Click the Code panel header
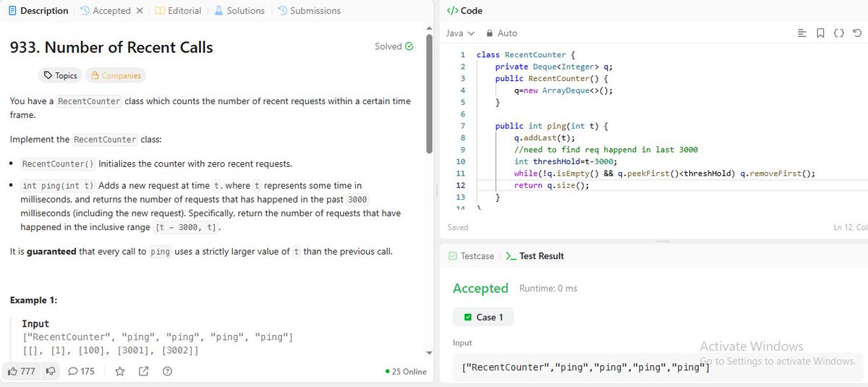Image resolution: width=868 pixels, height=387 pixels. 465,11
